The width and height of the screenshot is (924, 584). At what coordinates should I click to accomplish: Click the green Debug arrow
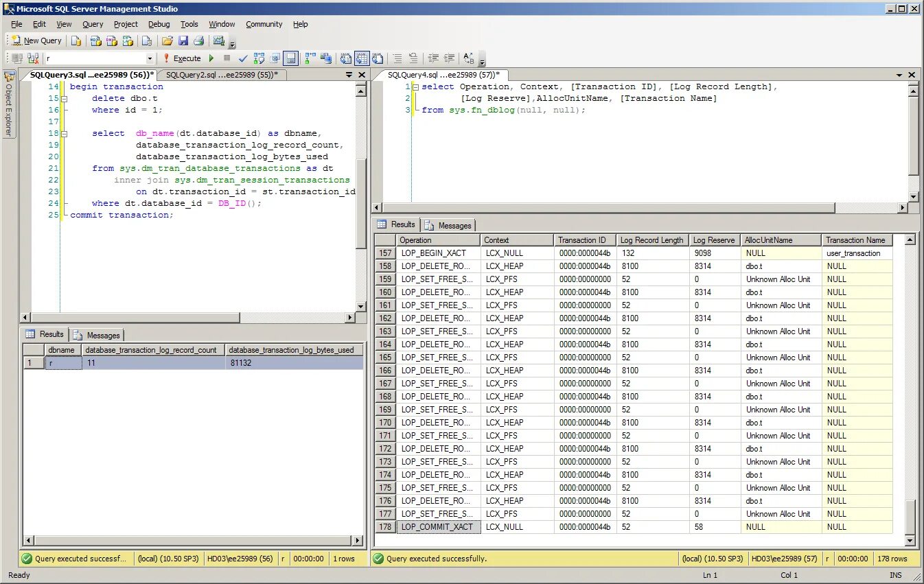211,58
